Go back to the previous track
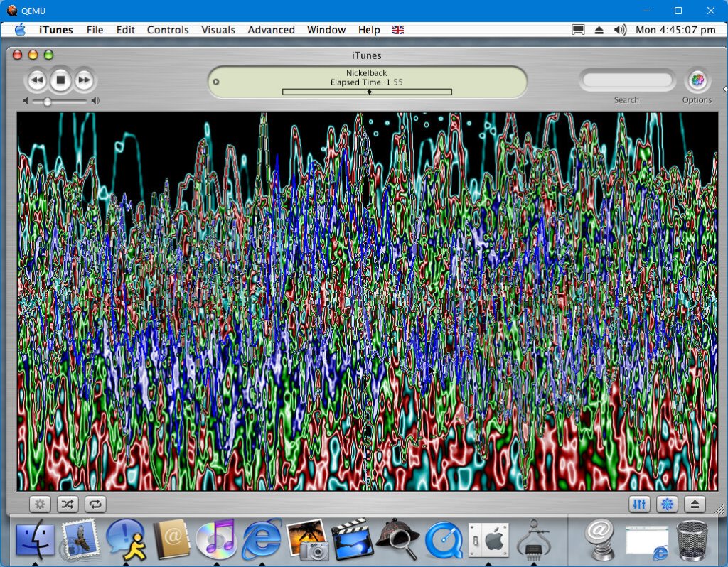Viewport: 728px width, 567px height. (x=37, y=80)
